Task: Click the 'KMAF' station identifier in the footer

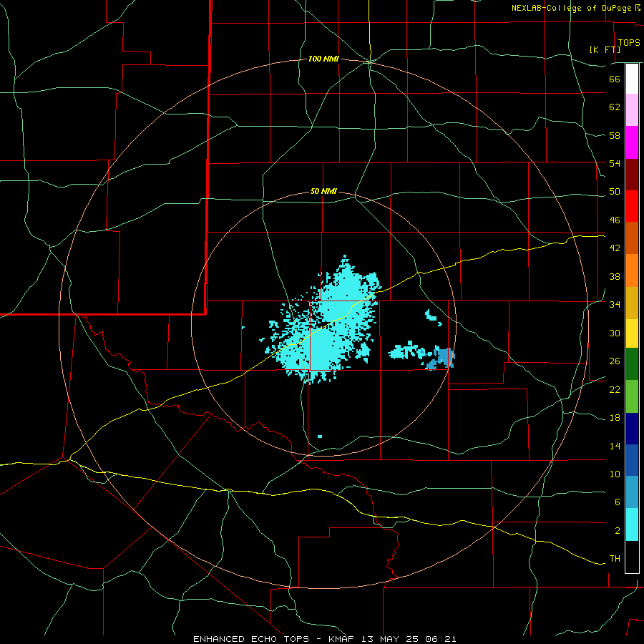Action: pyautogui.click(x=341, y=639)
